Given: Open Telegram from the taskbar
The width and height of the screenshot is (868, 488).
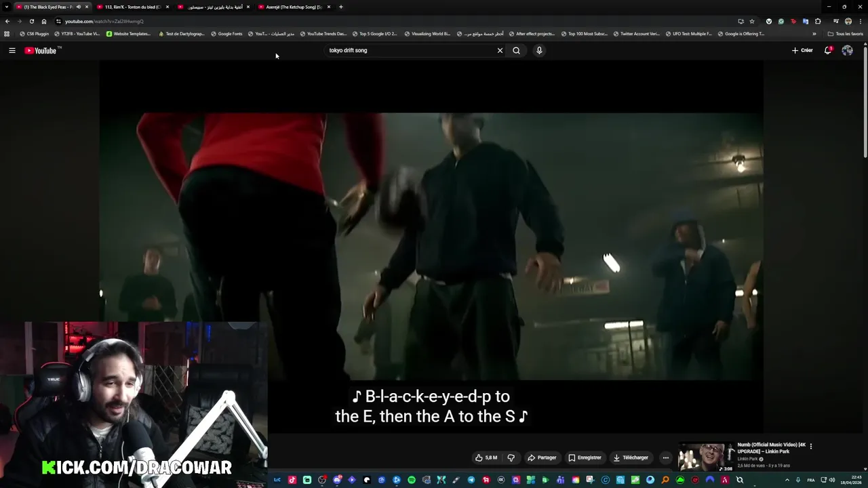Looking at the screenshot, I should (x=471, y=480).
